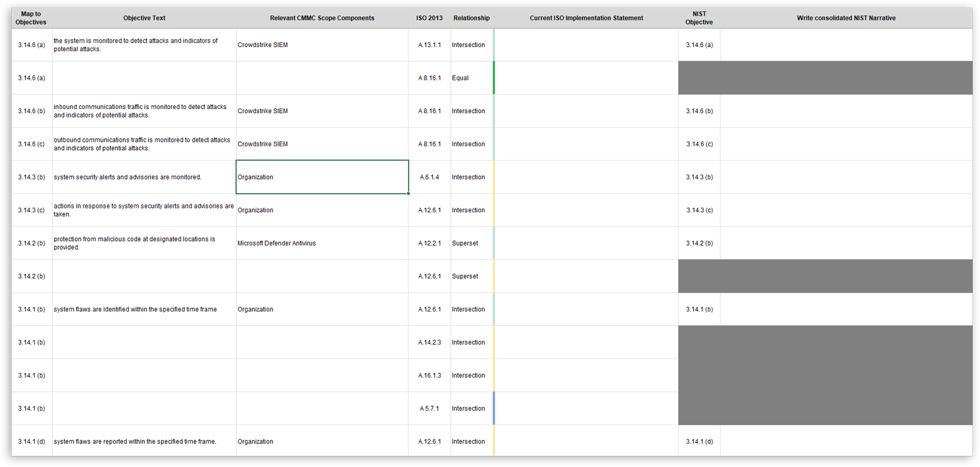Click 'system flaws are identified within the specified' cell

144,309
